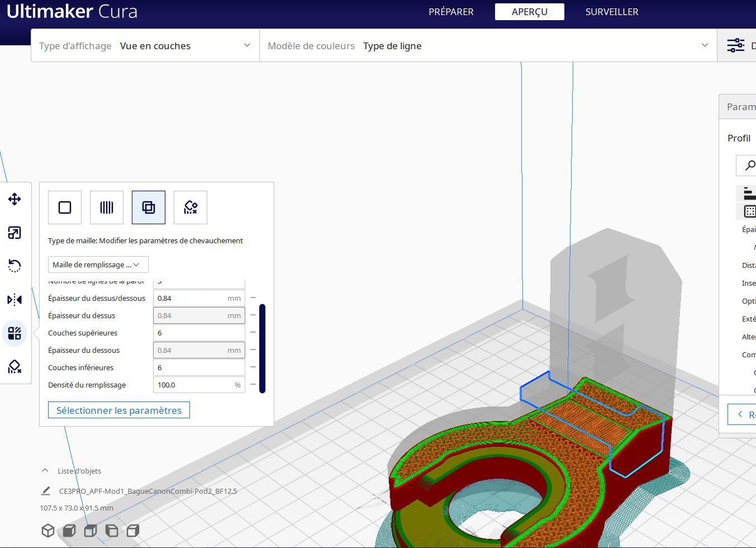
Task: Click the Sélectionner les paramètres button
Action: [119, 410]
